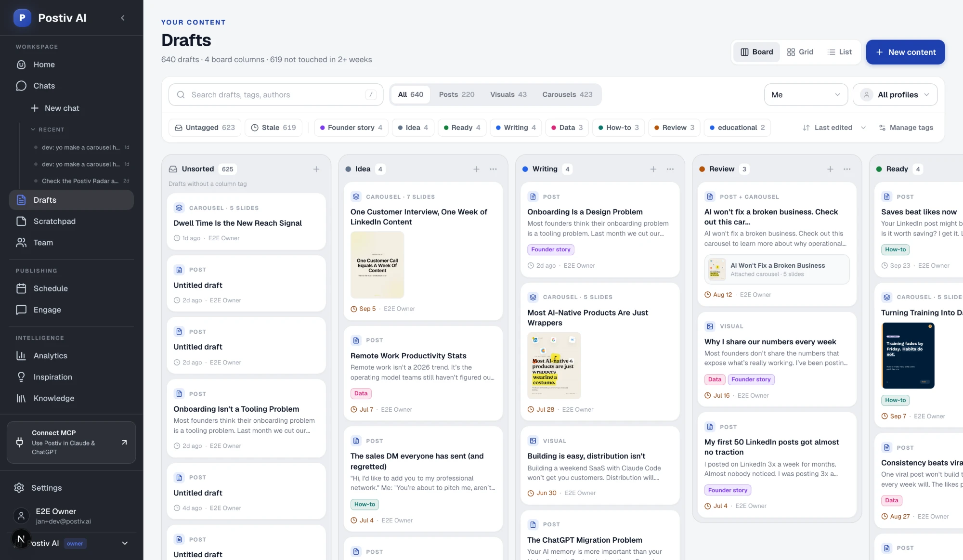The image size is (963, 560).
Task: Open the Analytics page
Action: 71,356
